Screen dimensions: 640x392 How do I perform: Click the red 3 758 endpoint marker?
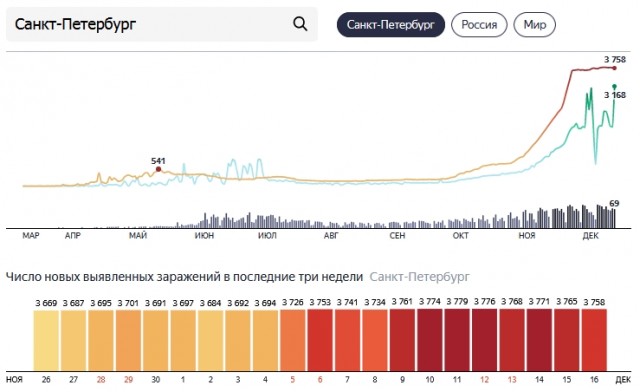pyautogui.click(x=615, y=68)
